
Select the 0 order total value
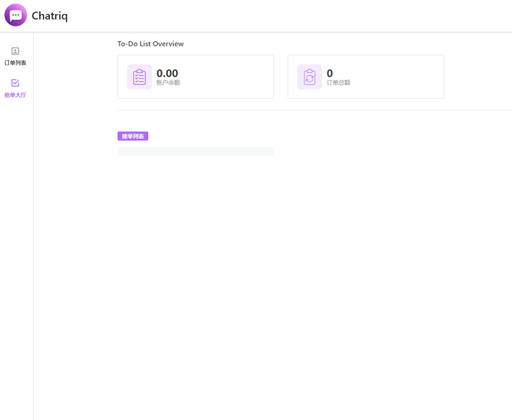pos(330,73)
